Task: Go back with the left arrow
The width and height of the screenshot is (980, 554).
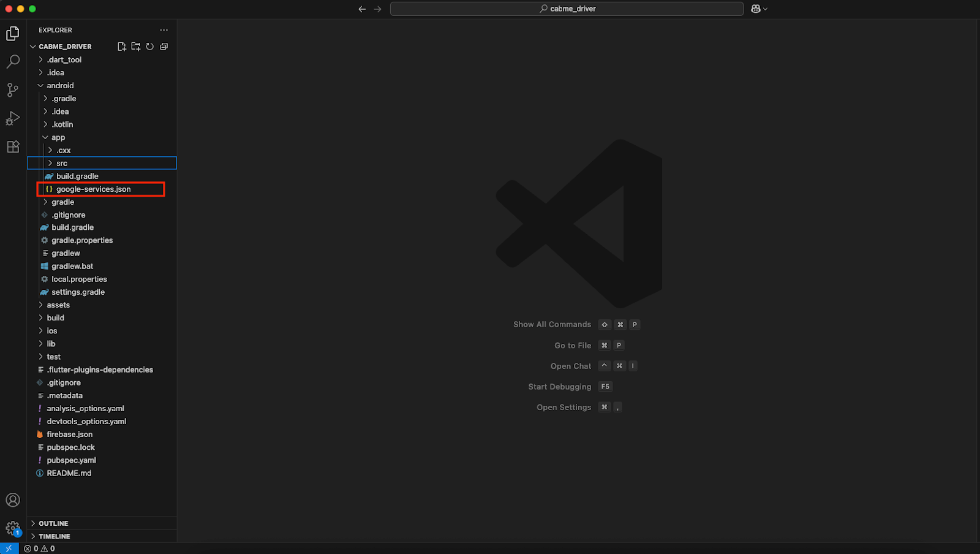Action: pos(362,9)
